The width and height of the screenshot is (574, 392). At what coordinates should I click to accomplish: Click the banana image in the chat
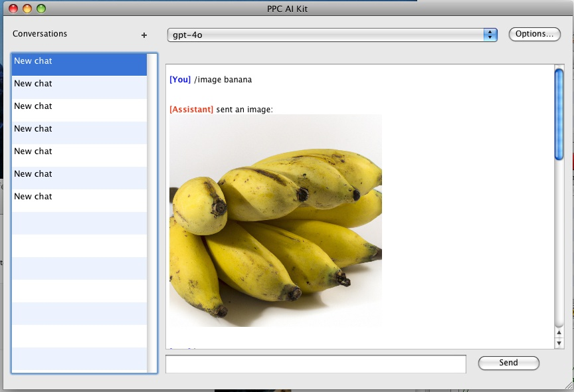pos(275,221)
